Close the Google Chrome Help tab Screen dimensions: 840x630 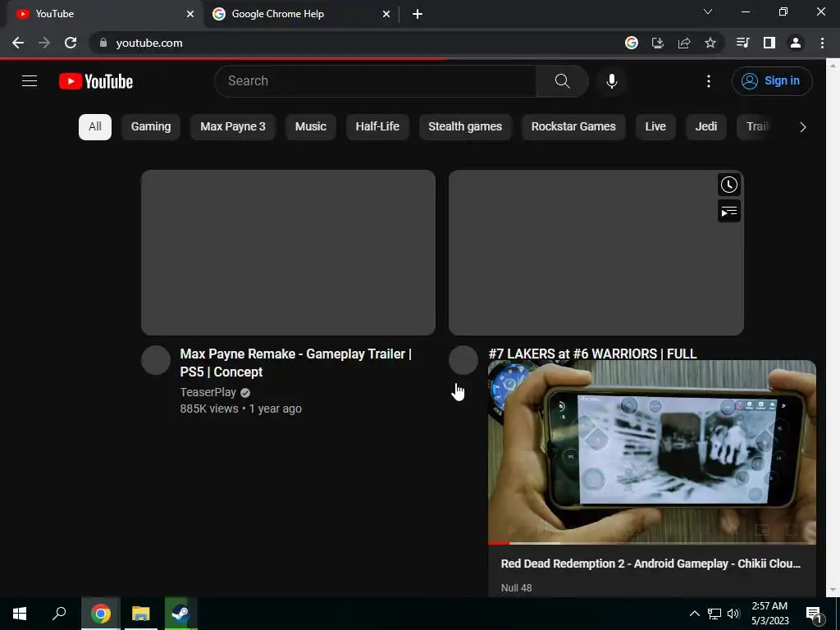point(386,14)
